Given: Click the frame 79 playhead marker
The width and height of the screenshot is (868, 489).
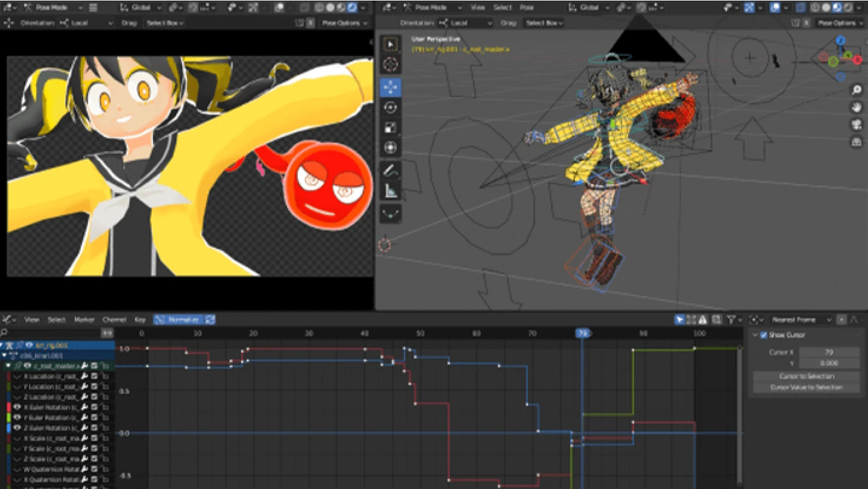Looking at the screenshot, I should [582, 333].
